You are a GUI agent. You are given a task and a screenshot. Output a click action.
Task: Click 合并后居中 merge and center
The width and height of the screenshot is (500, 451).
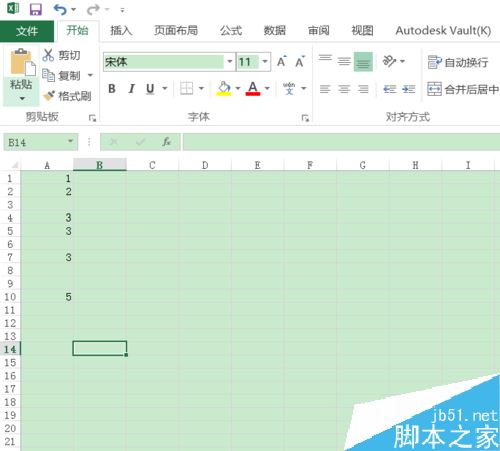point(463,89)
